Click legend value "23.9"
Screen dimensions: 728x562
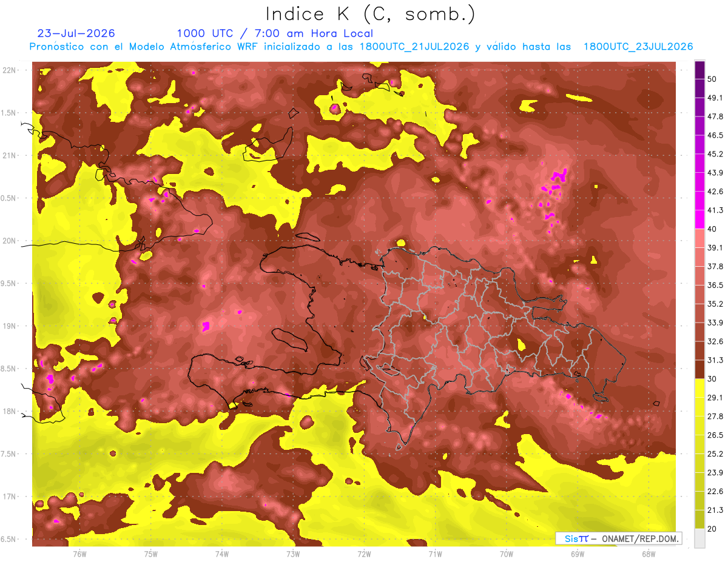click(x=715, y=472)
